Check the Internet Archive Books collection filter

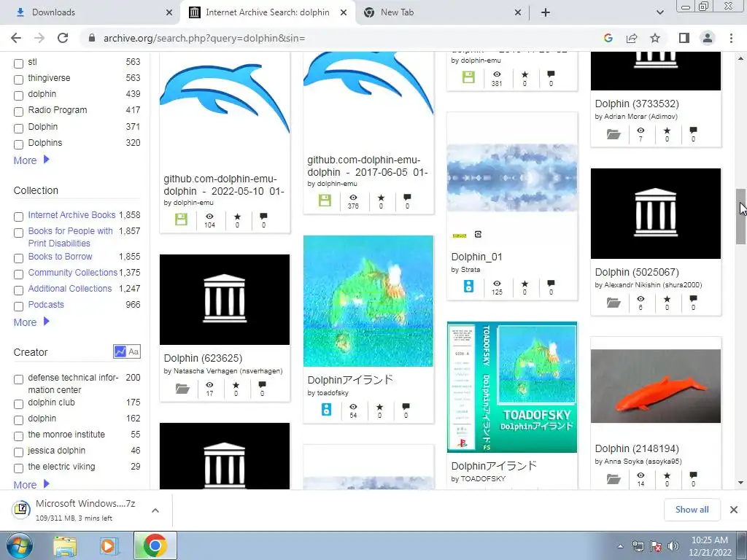18,217
